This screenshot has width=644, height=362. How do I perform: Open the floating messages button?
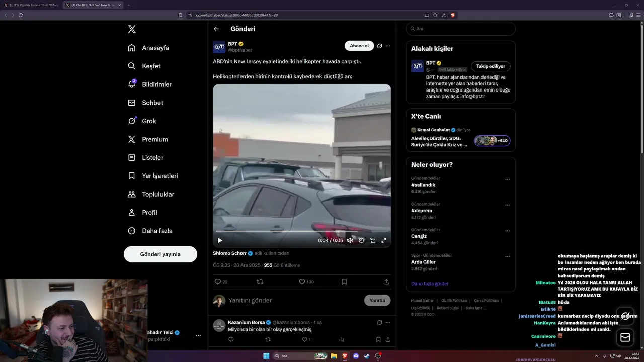click(x=625, y=337)
